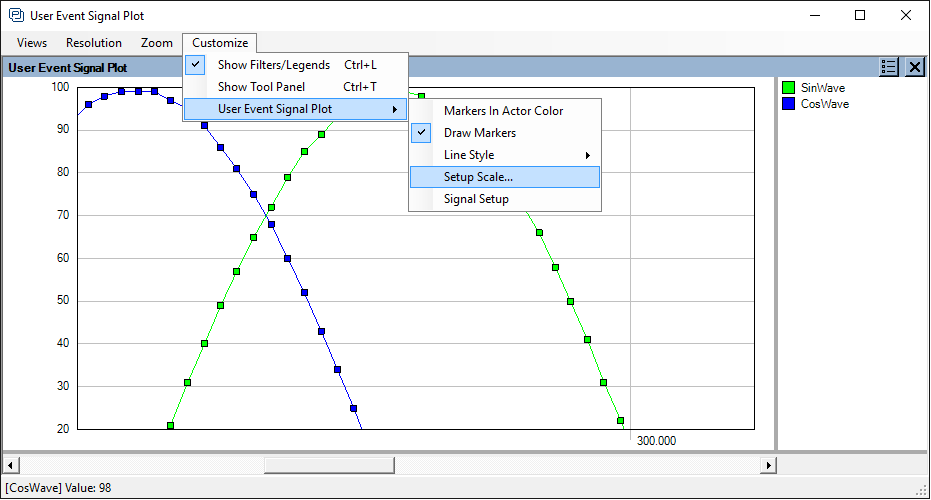Toggle Draw Markers option
Viewport: 931px width, 500px height.
[505, 133]
